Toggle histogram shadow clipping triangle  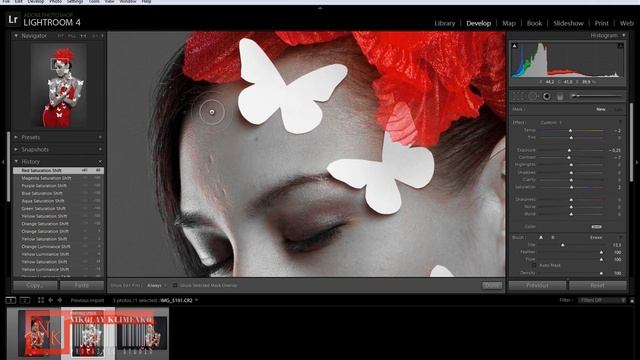(x=514, y=46)
